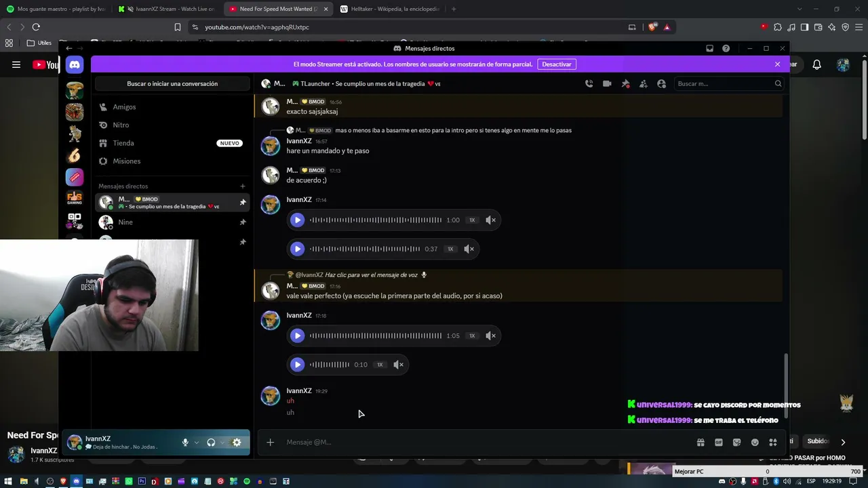Image resolution: width=868 pixels, height=488 pixels.
Task: Bookmark this page in the address bar
Action: tap(178, 27)
